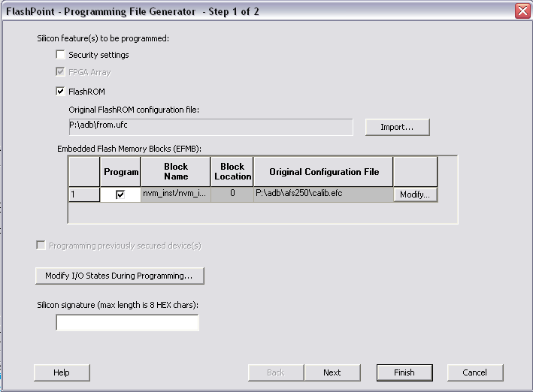
Task: Open Modify I/O States During Programming
Action: point(120,276)
